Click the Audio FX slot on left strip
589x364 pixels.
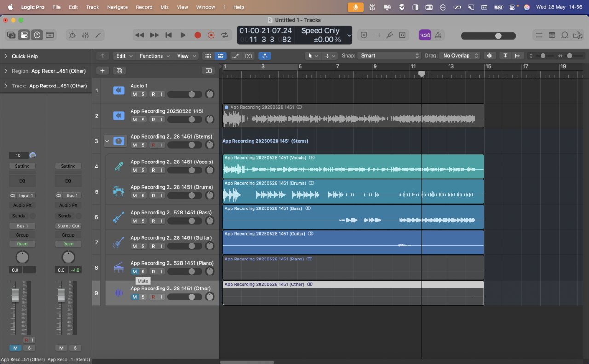coord(22,205)
